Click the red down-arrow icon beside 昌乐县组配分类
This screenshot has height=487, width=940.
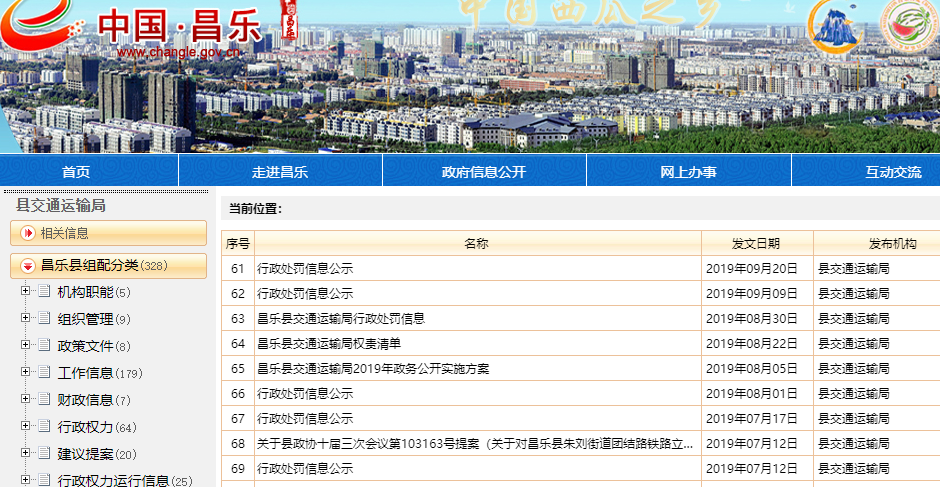pyautogui.click(x=27, y=266)
